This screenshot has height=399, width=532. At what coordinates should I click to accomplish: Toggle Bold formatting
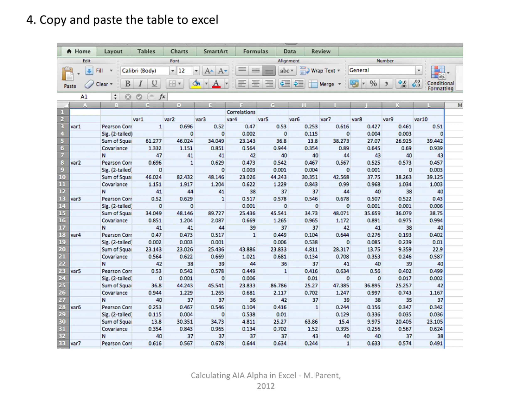(x=127, y=84)
